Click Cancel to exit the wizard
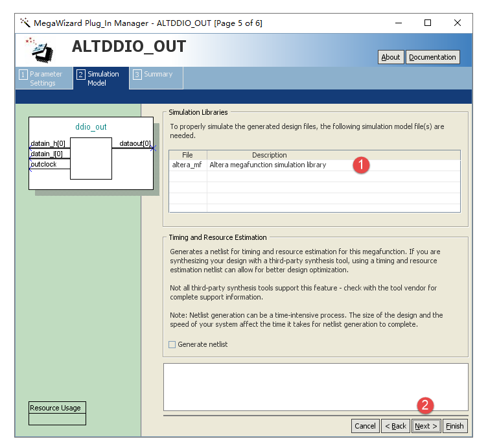 click(365, 426)
